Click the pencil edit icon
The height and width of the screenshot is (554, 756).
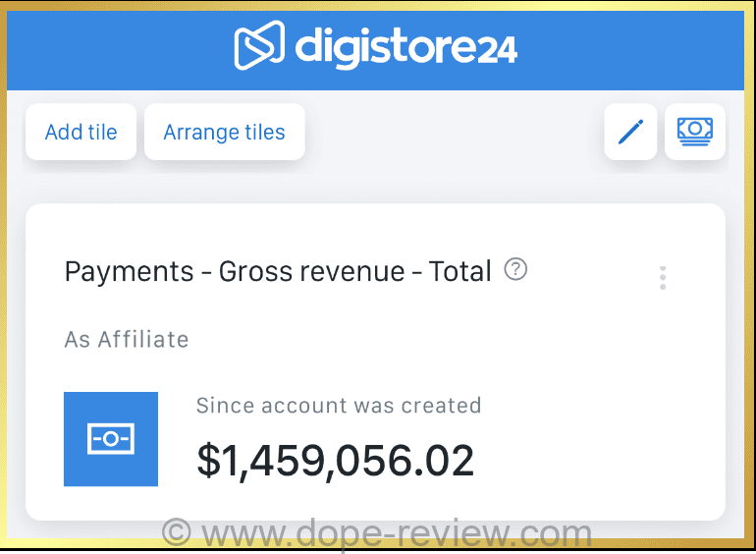tap(630, 132)
